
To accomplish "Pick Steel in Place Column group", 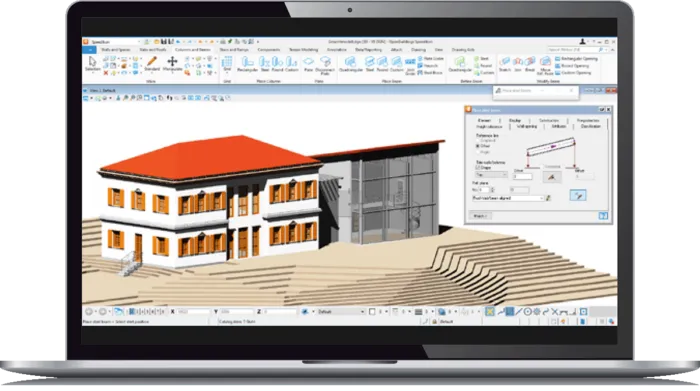I will (x=265, y=63).
